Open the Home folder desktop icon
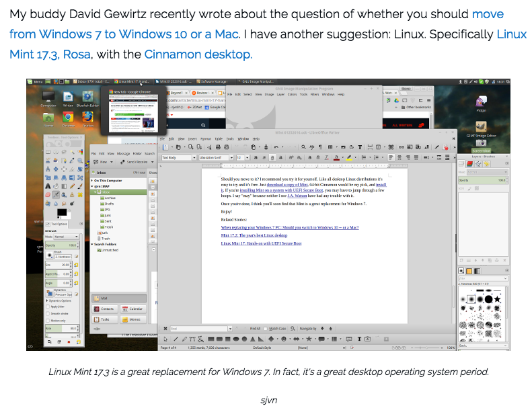 (48, 120)
